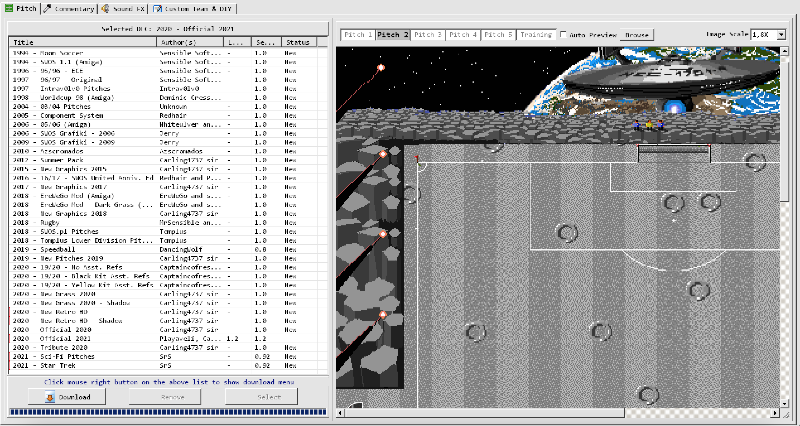This screenshot has width=800, height=426.
Task: Click the Commentary microphone icon
Action: [48, 7]
